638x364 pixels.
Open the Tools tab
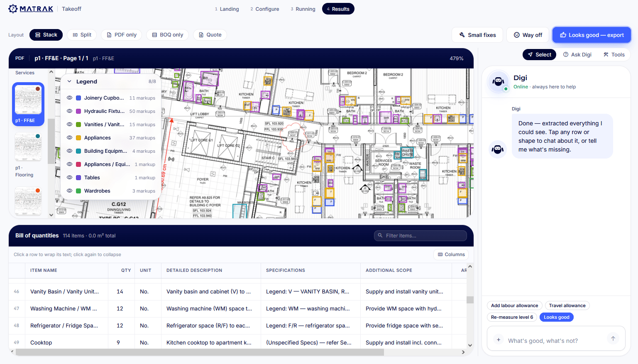[x=614, y=55]
